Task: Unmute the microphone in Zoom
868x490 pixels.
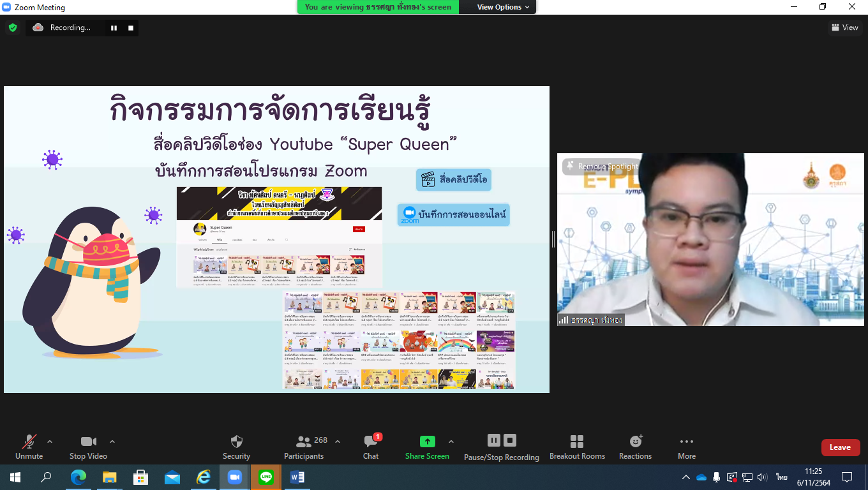Action: [29, 447]
